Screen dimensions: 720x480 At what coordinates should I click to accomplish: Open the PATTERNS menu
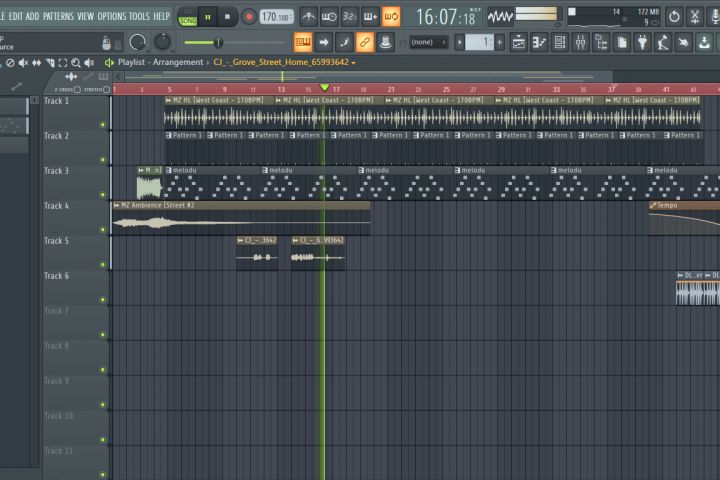(x=58, y=17)
